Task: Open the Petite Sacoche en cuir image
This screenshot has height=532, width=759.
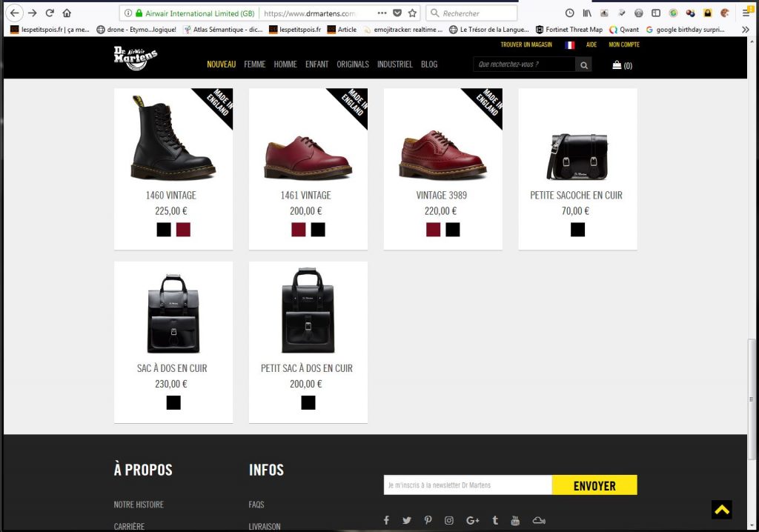Action: pyautogui.click(x=577, y=157)
